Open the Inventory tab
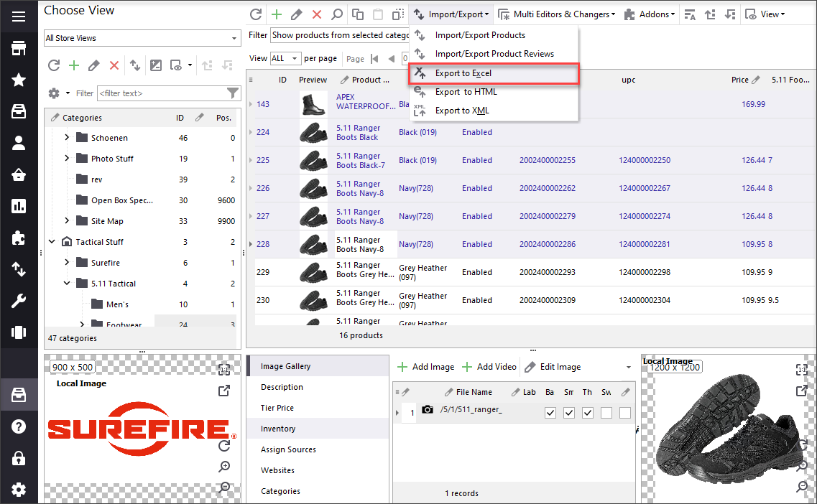The height and width of the screenshot is (504, 817). click(x=318, y=429)
